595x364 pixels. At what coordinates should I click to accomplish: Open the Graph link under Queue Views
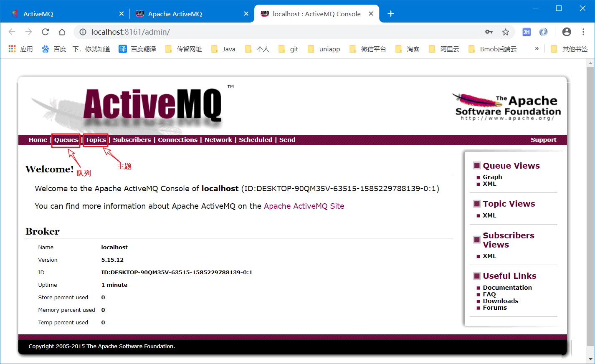pos(492,177)
